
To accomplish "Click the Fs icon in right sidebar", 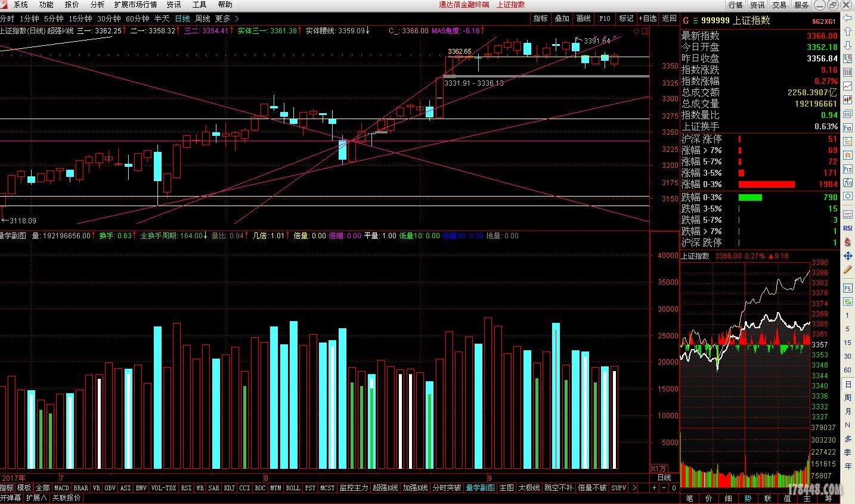I will pos(847,288).
